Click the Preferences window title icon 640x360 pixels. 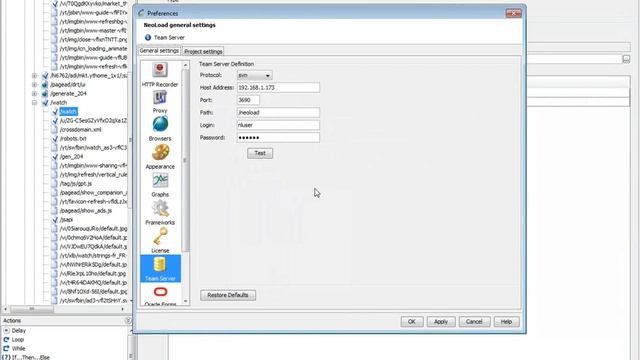[x=141, y=13]
